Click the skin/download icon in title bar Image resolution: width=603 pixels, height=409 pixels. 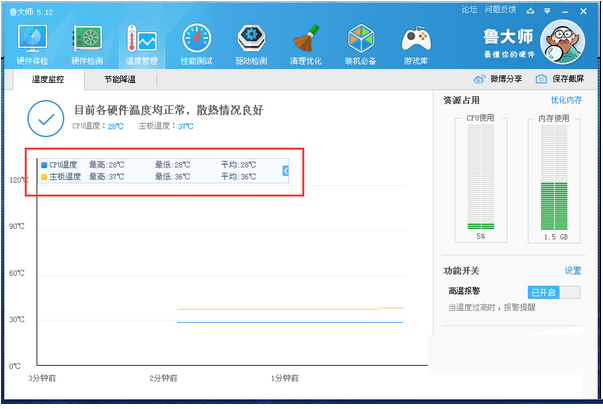[x=530, y=11]
